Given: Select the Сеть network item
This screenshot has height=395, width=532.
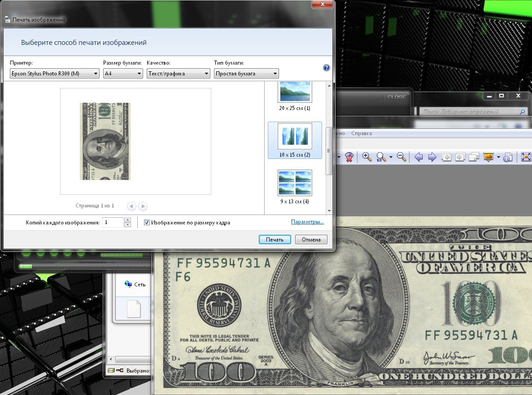Looking at the screenshot, I should 135,285.
